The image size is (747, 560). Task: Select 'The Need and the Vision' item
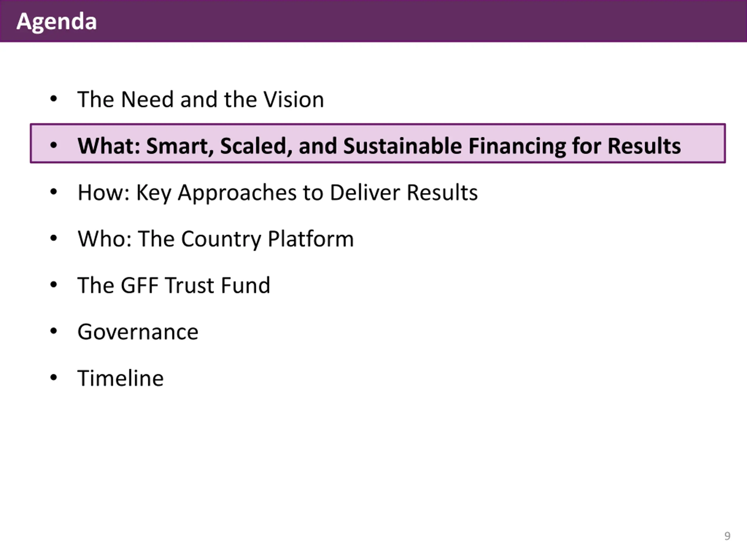click(200, 99)
